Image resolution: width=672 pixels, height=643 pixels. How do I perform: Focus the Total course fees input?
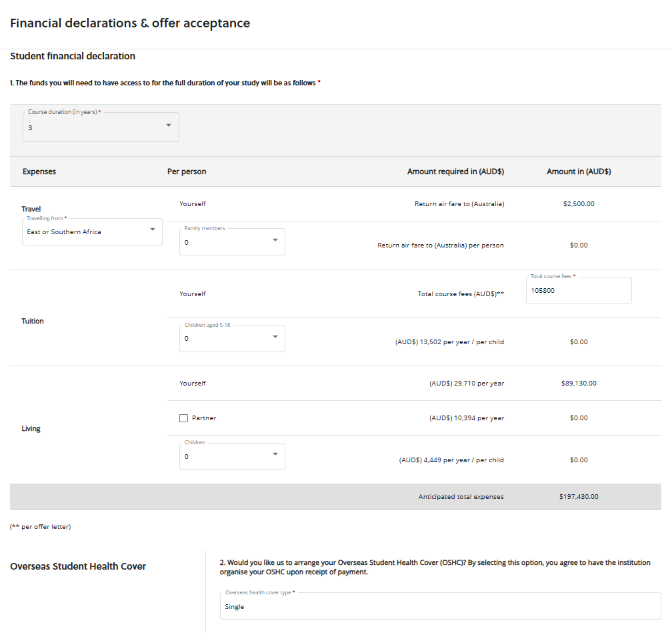[x=578, y=291]
